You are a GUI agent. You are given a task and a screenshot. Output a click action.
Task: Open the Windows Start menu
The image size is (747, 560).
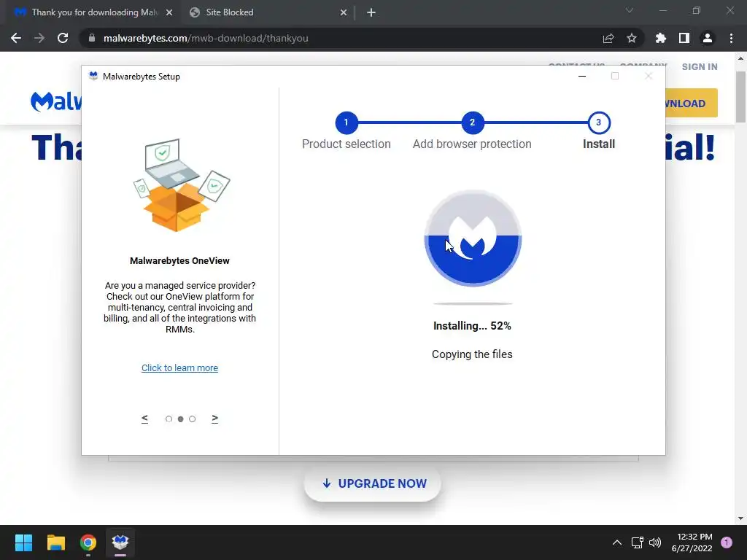(x=23, y=542)
